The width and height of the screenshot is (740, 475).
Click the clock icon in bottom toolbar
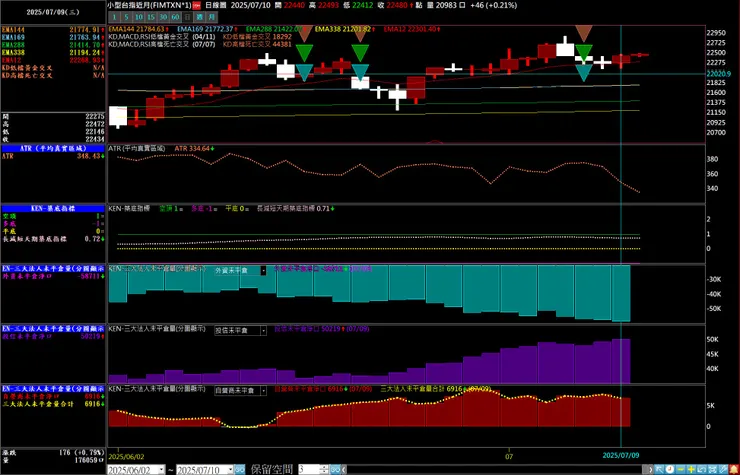click(x=670, y=469)
